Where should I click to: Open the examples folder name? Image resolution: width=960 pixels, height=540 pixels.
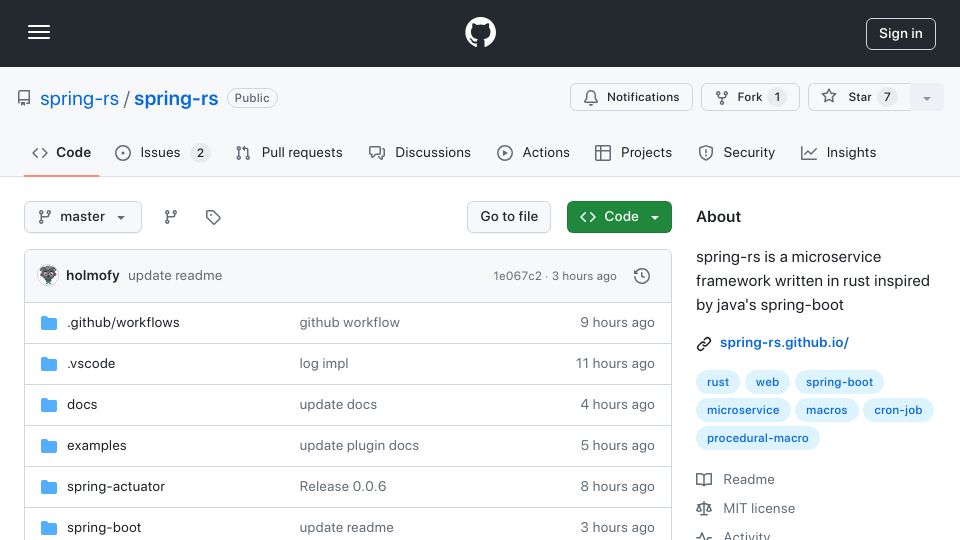coord(97,446)
